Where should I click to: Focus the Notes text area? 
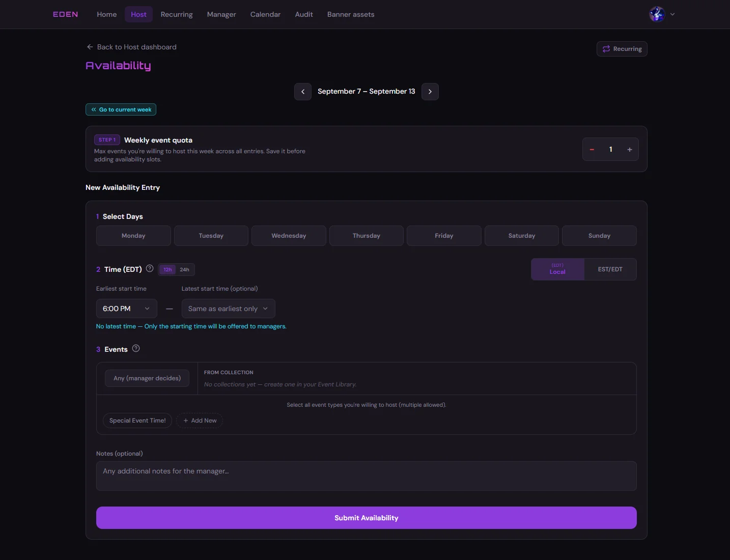367,476
